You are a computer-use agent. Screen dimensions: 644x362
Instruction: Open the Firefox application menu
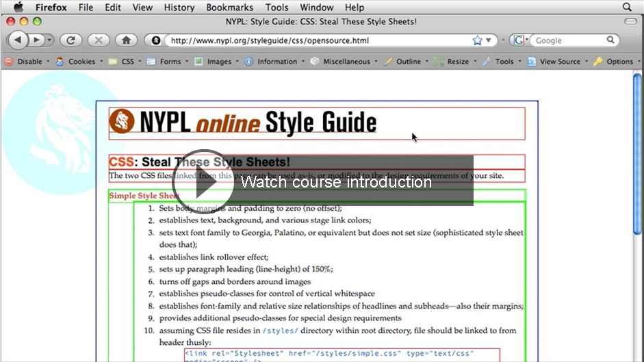click(51, 8)
